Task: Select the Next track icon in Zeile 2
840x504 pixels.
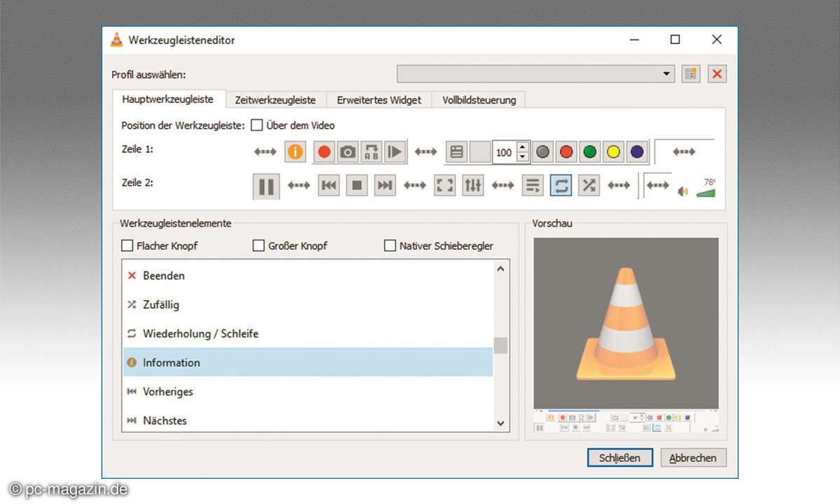Action: click(x=385, y=185)
